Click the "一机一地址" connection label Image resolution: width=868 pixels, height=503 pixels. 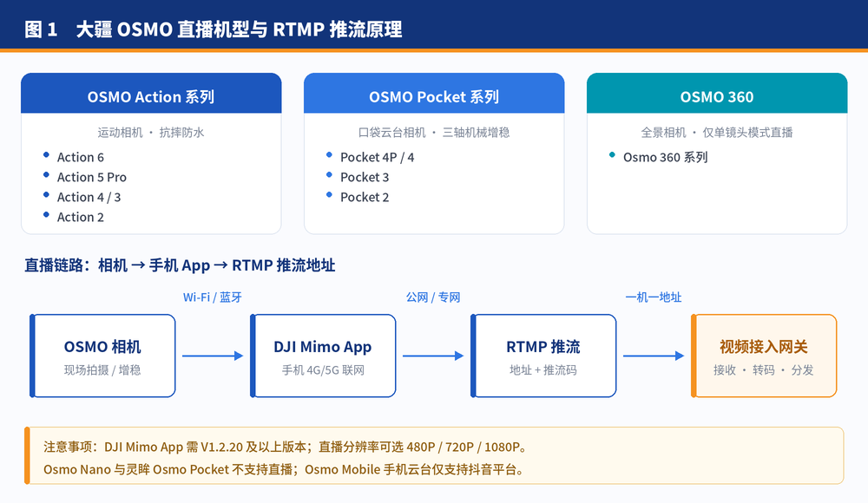(654, 297)
